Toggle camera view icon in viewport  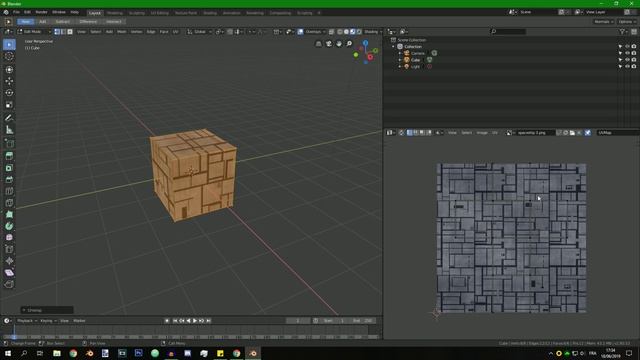(329, 44)
